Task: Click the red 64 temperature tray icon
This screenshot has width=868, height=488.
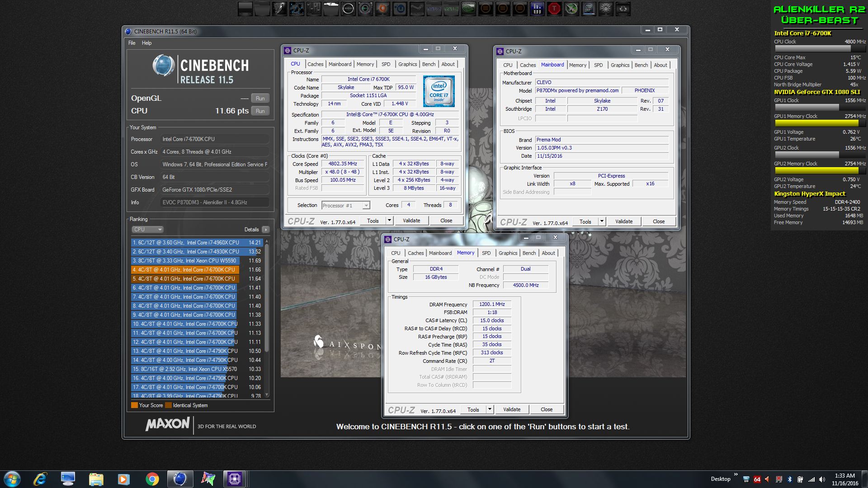Action: click(757, 479)
